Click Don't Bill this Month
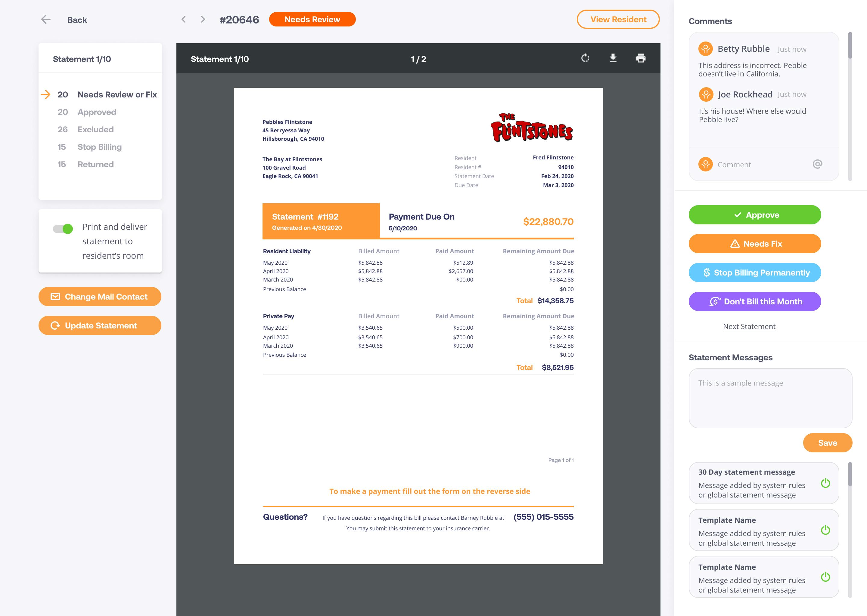Screen dimensions: 867x616 (755, 301)
